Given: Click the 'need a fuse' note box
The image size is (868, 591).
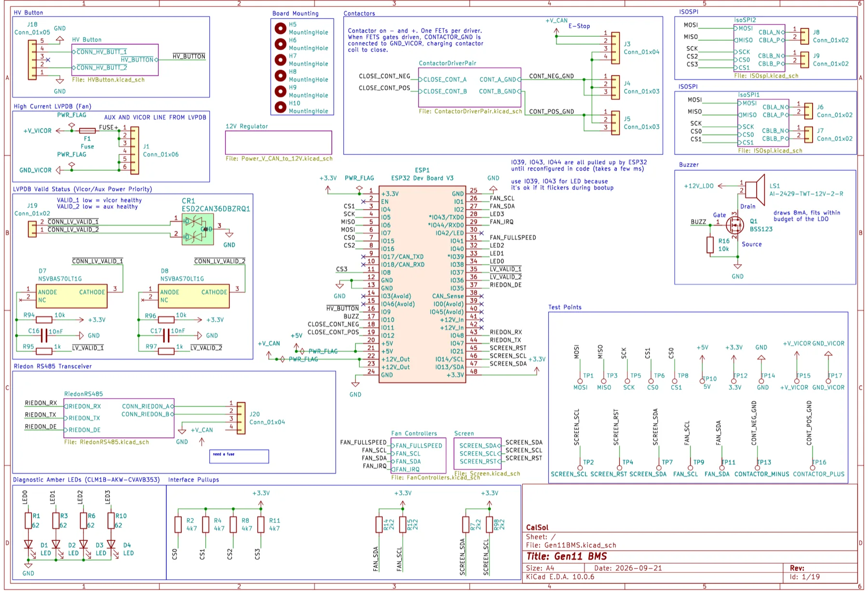Looking at the screenshot, I should coord(239,457).
